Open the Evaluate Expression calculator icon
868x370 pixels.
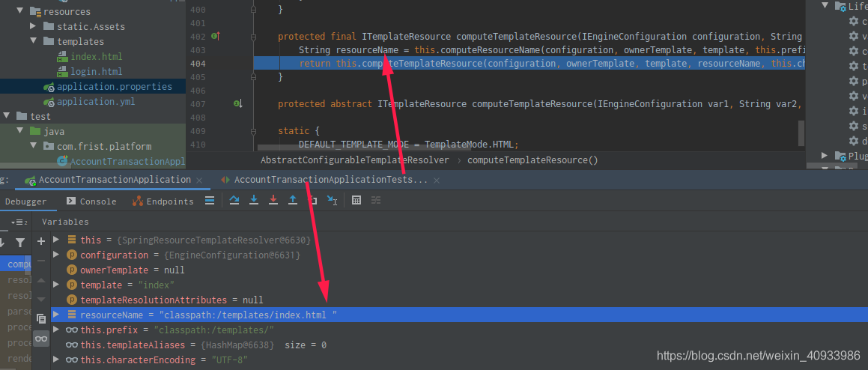(x=356, y=201)
